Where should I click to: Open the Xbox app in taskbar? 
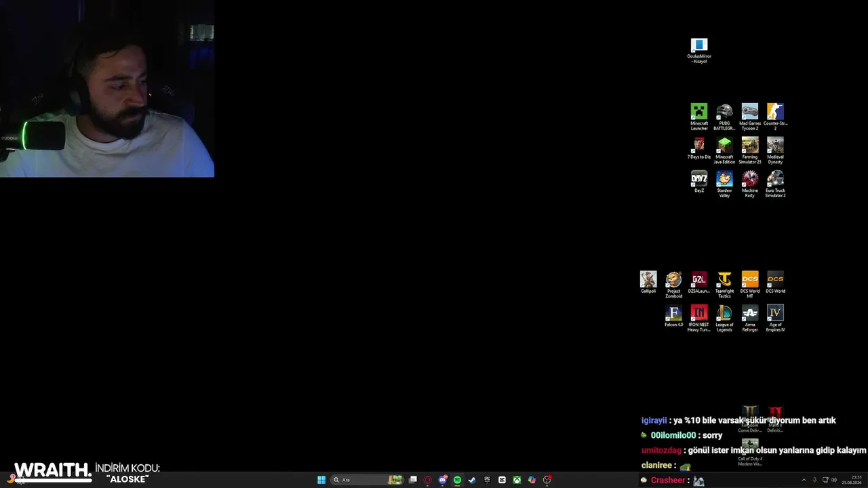click(x=517, y=480)
